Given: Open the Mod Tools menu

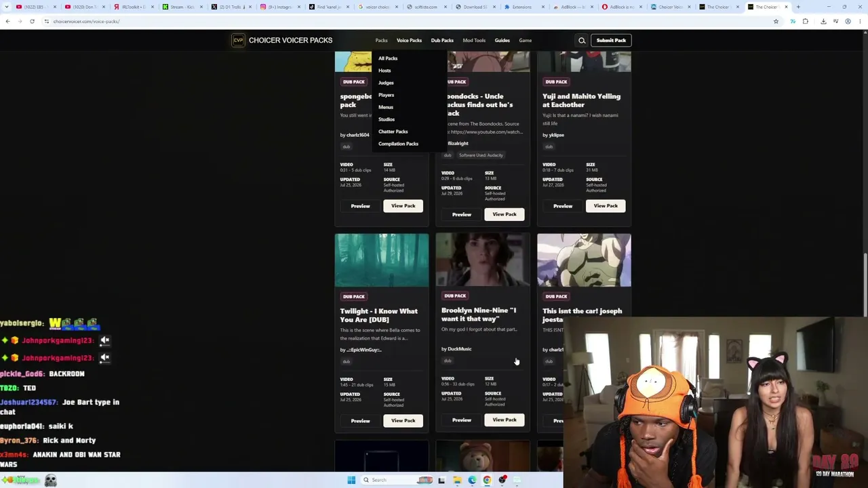Looking at the screenshot, I should click(x=474, y=41).
